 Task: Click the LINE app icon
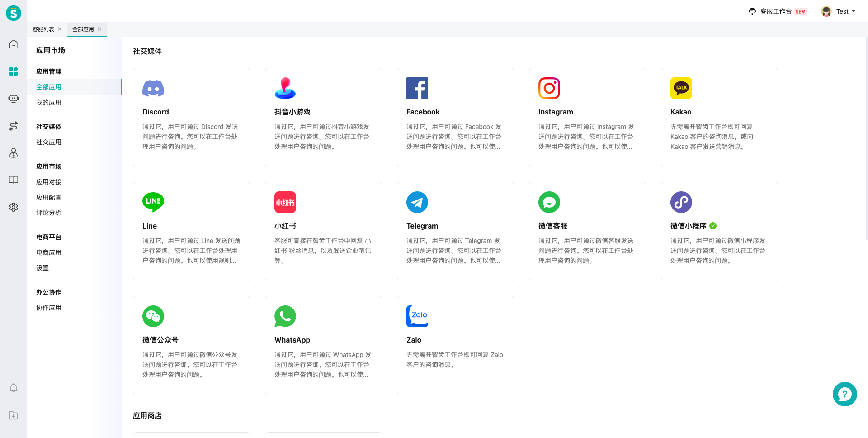click(153, 202)
